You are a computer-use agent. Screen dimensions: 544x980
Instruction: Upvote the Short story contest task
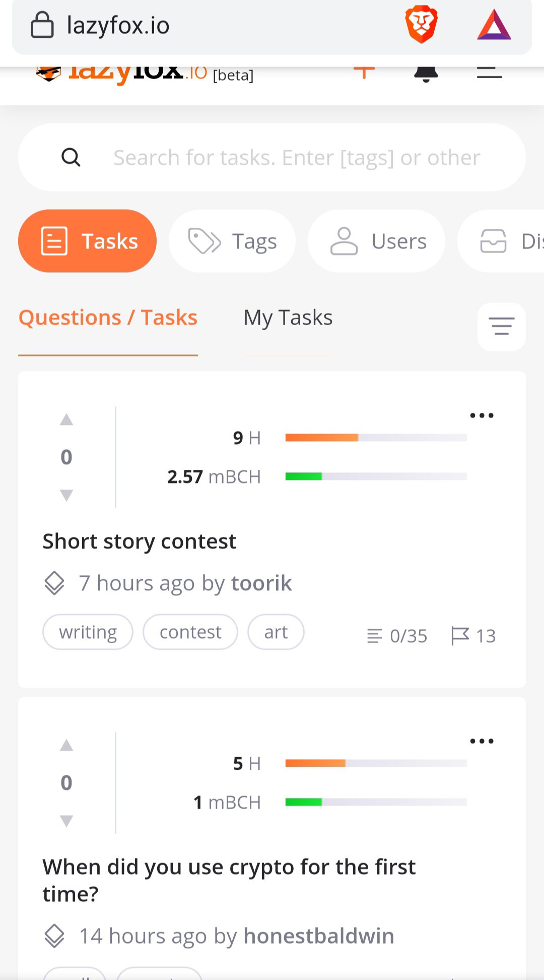[66, 419]
